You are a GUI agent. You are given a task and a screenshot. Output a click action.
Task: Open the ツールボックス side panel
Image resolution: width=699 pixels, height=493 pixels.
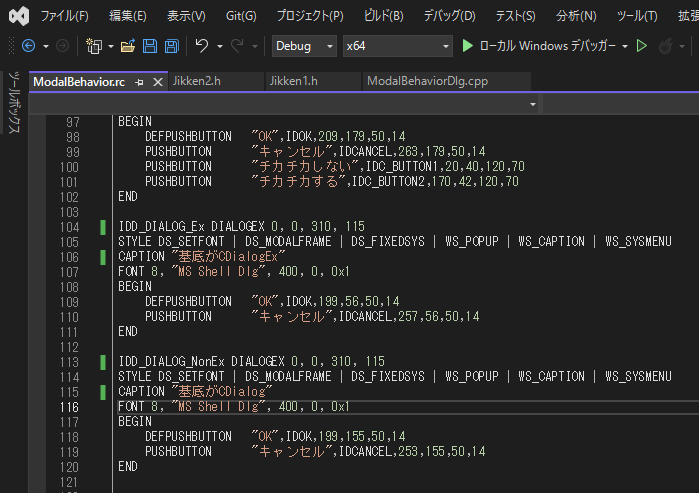[13, 102]
